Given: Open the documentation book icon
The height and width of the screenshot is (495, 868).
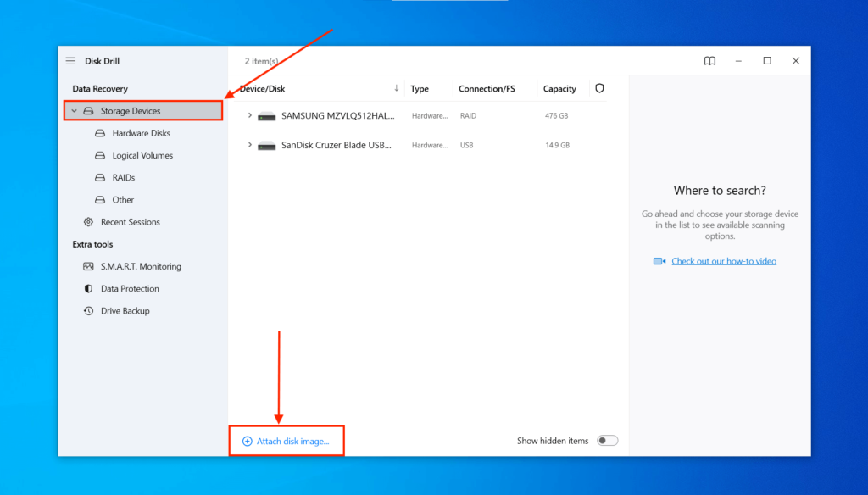Looking at the screenshot, I should pos(709,60).
